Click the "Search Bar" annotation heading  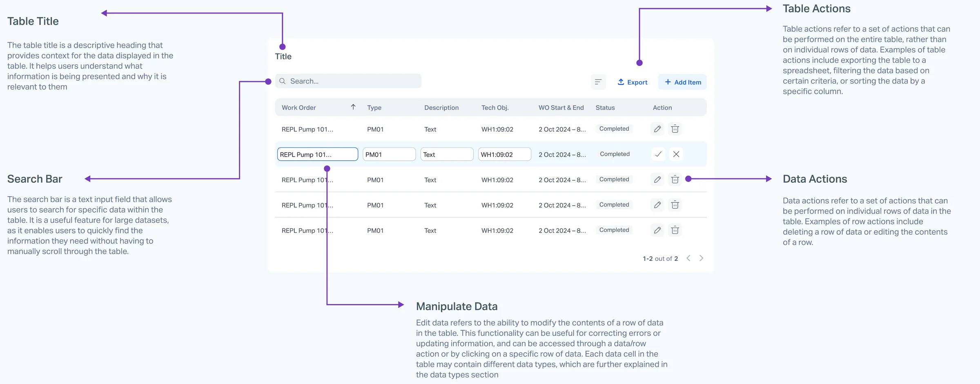[x=35, y=179]
